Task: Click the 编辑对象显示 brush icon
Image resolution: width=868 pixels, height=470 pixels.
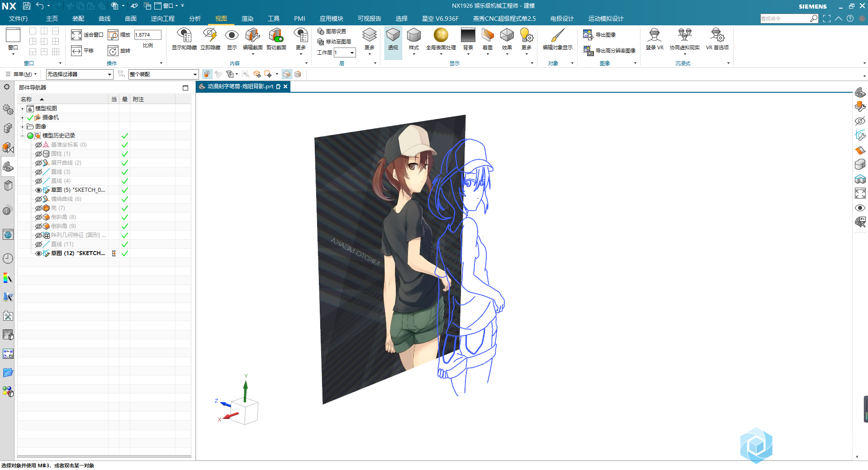Action: pyautogui.click(x=558, y=35)
